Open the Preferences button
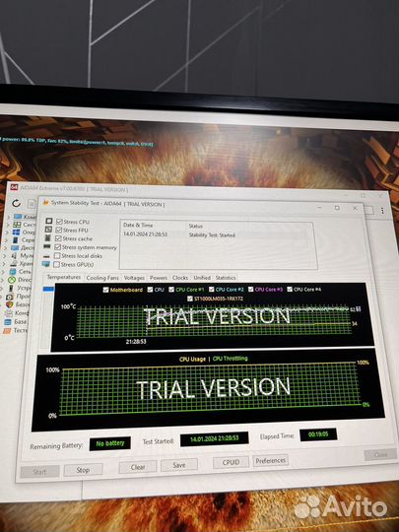Image resolution: width=399 pixels, height=532 pixels. click(x=270, y=461)
